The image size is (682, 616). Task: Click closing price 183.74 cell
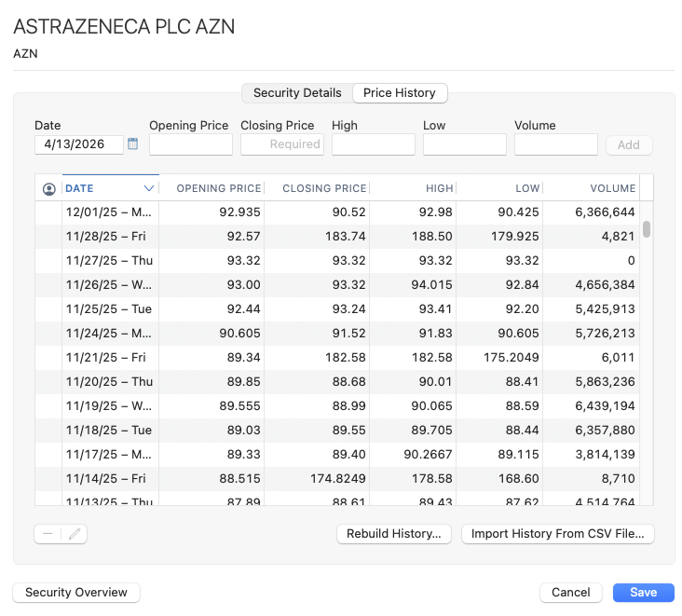click(346, 236)
